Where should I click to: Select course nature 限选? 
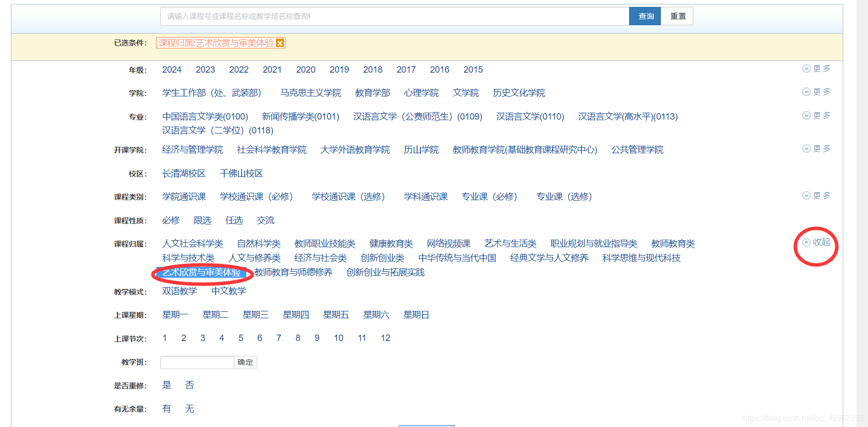click(x=202, y=220)
